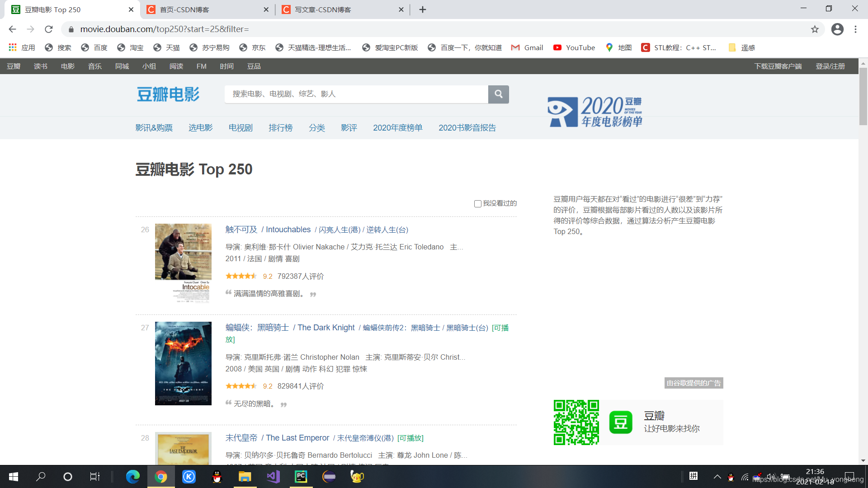
Task: Click the scrollbar down arrow
Action: 863,460
